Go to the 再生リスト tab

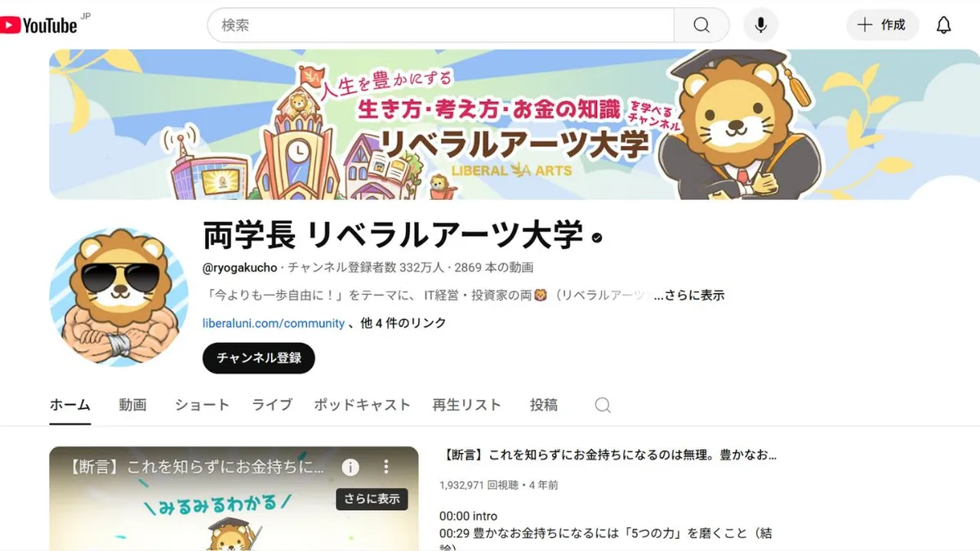(x=466, y=405)
